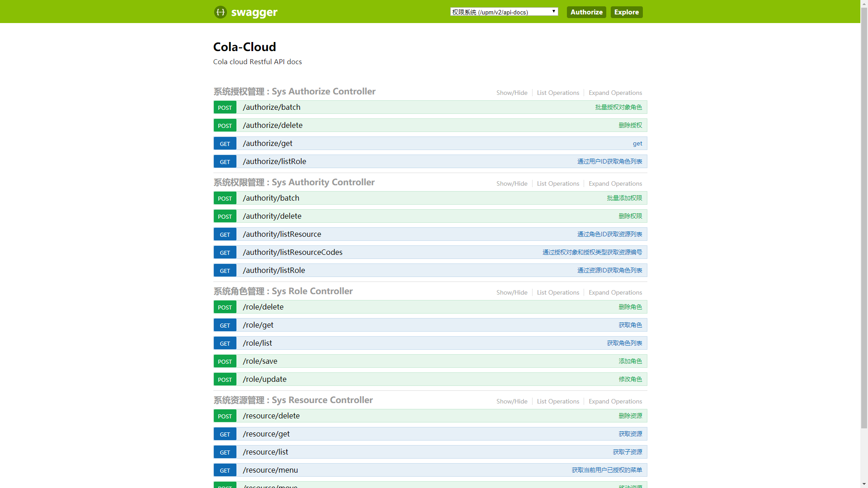List Operations of Sys Role Controller
The image size is (868, 488).
point(558,292)
